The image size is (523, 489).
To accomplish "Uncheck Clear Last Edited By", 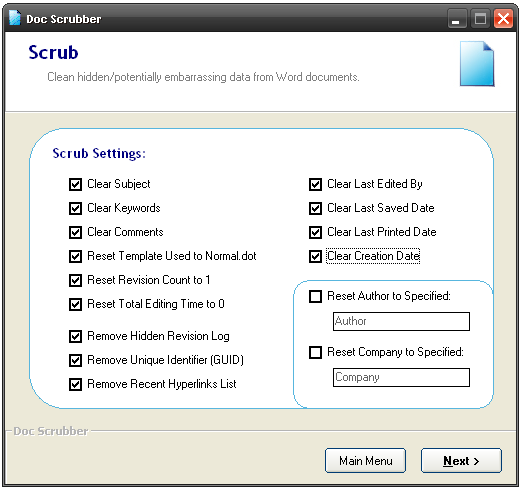I will [x=315, y=184].
